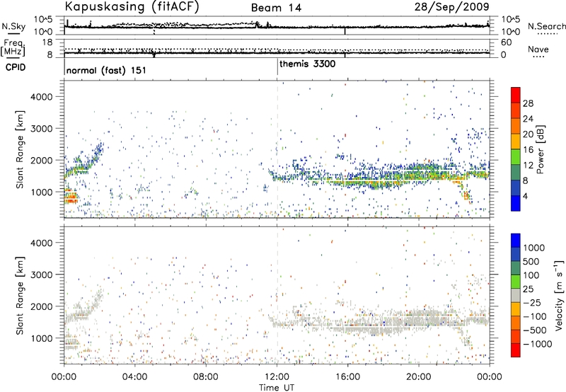Click the 'Freq. [MHz]' axis label
Screen dimensions: 566x392
(13, 48)
